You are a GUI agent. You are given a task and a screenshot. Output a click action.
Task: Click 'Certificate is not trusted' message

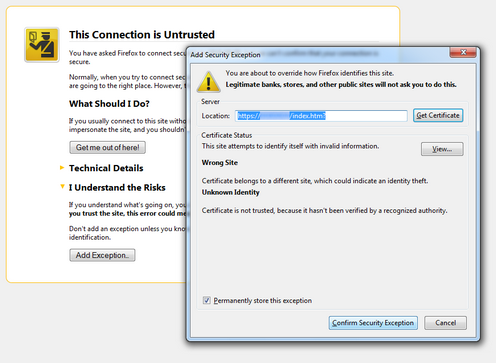(x=324, y=211)
